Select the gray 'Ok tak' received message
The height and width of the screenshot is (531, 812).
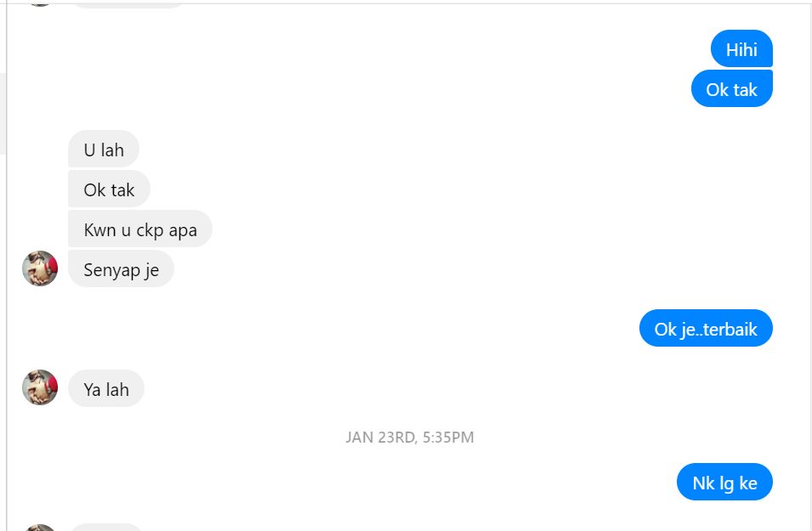pos(110,189)
